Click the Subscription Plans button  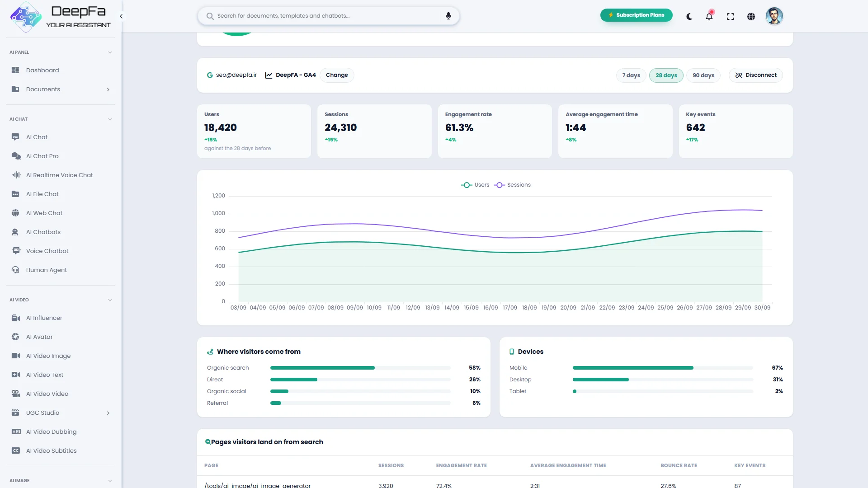click(x=636, y=15)
